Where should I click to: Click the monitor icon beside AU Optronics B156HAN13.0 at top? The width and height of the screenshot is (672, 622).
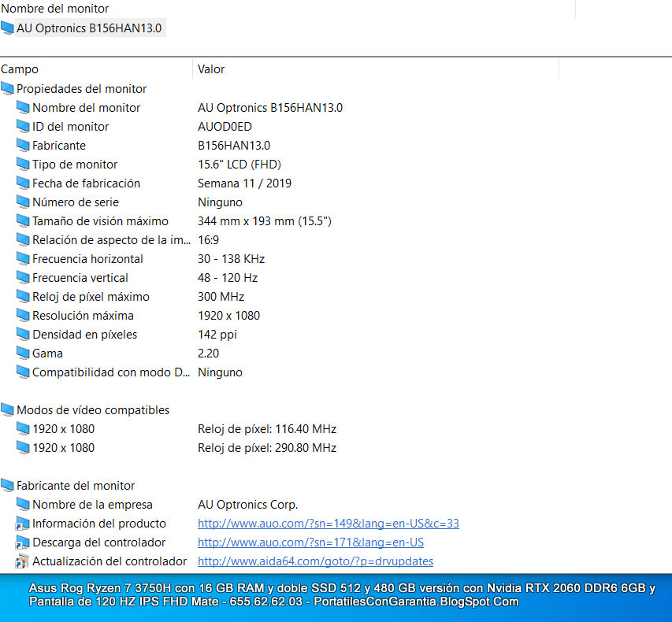point(7,28)
